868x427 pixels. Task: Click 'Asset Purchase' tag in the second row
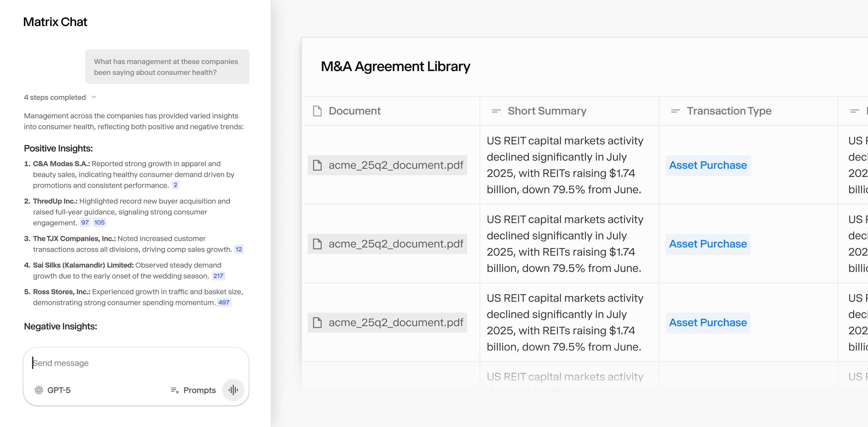[x=708, y=244]
